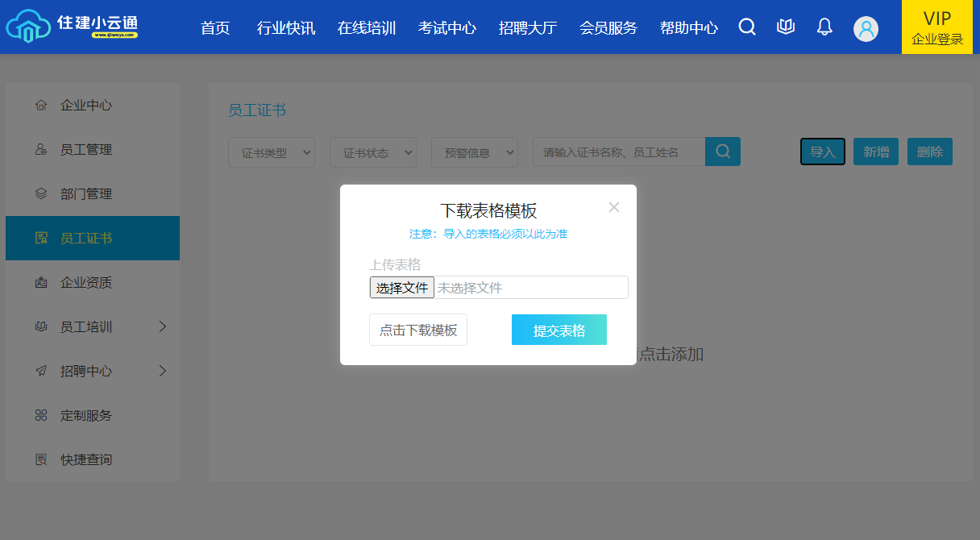Open the 证书状态 dropdown
The width and height of the screenshot is (980, 540).
click(x=373, y=152)
